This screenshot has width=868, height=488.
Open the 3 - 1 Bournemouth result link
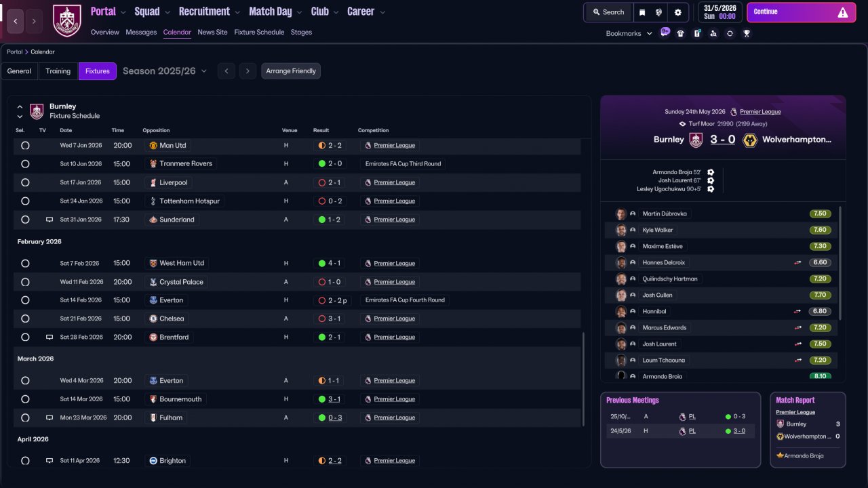(334, 399)
